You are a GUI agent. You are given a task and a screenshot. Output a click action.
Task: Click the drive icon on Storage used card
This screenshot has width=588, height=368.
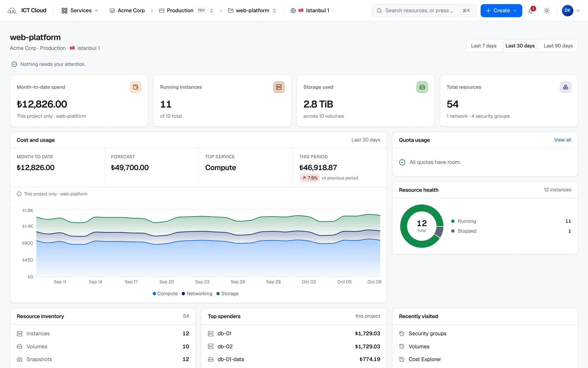pyautogui.click(x=422, y=87)
